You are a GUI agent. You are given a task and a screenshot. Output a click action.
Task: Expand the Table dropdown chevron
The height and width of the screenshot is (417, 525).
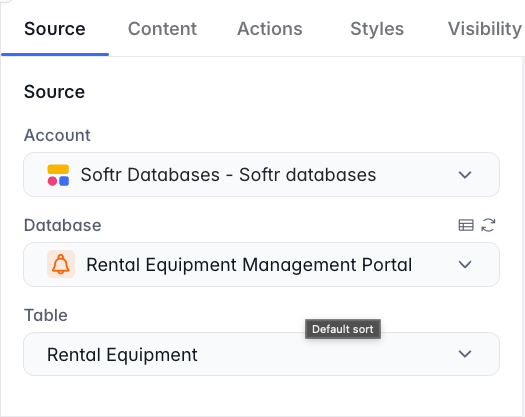[465, 354]
